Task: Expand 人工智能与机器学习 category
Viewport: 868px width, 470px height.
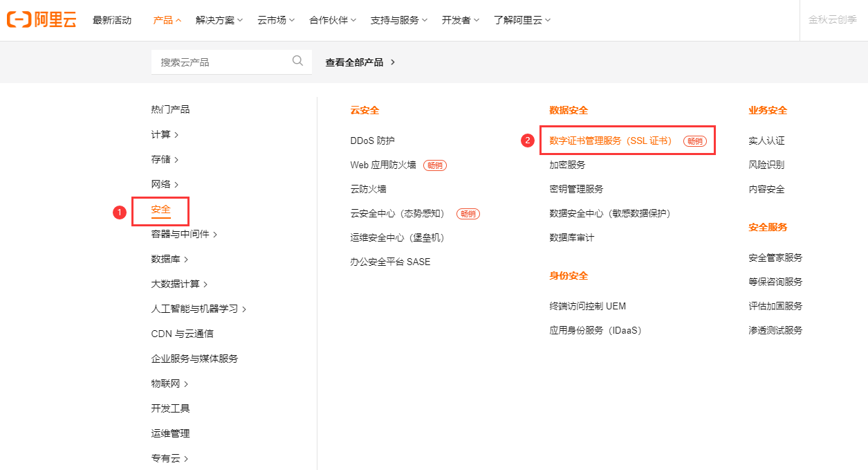Action: tap(198, 309)
